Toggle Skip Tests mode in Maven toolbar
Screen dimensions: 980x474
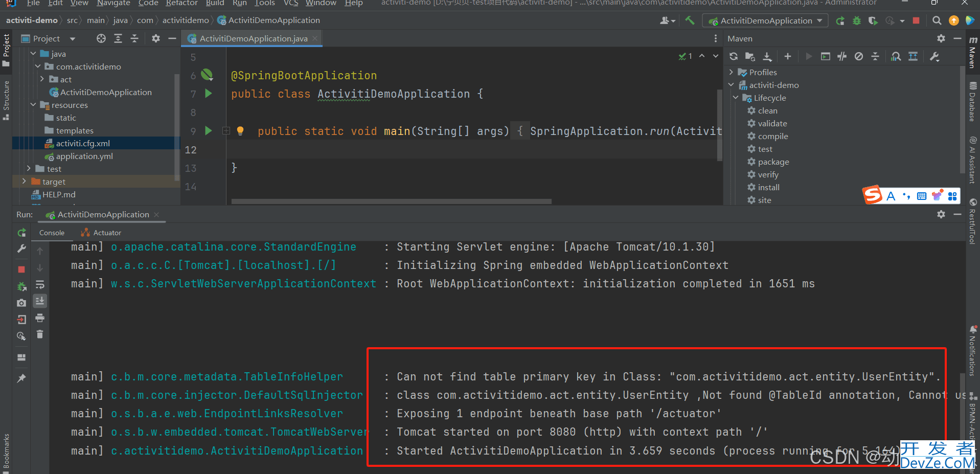(859, 56)
